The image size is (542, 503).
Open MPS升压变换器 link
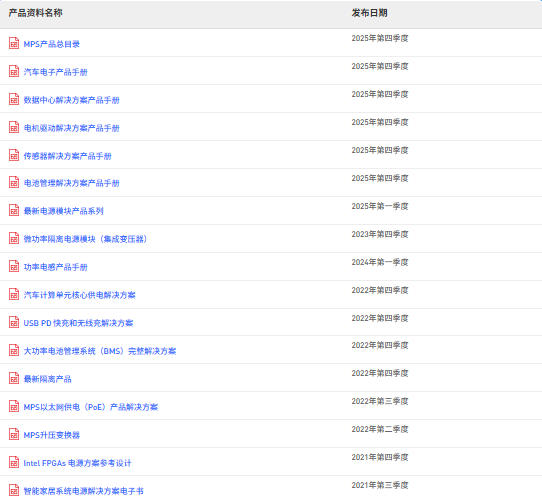click(x=52, y=435)
